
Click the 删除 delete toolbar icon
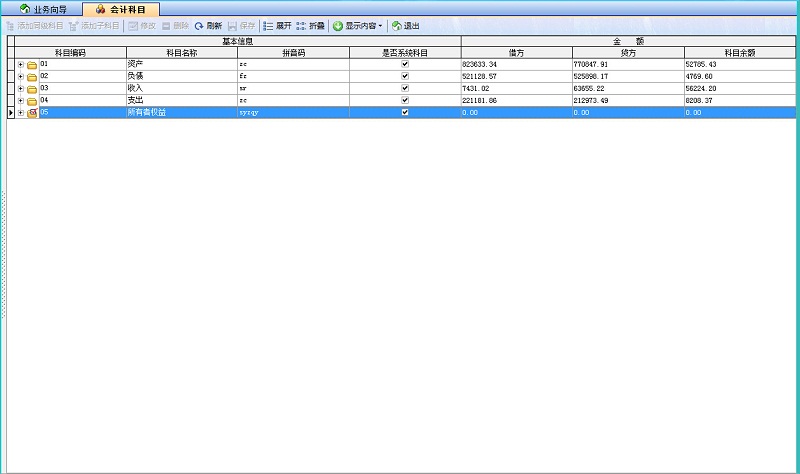click(166, 25)
